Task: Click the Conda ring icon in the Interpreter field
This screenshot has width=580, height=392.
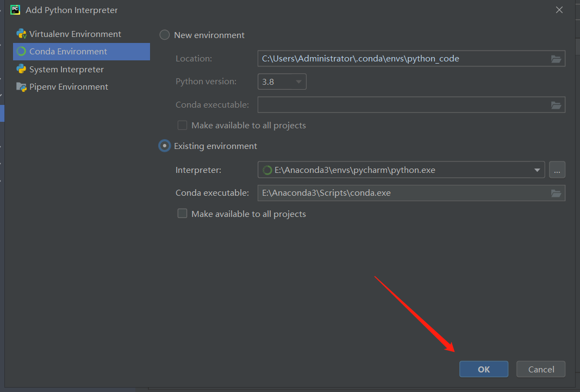Action: click(267, 170)
